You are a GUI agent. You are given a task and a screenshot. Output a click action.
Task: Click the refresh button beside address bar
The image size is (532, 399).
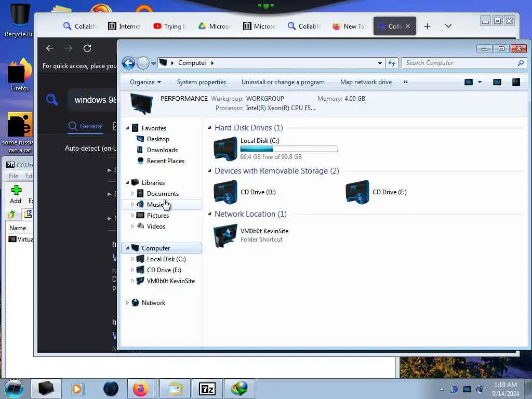[392, 63]
